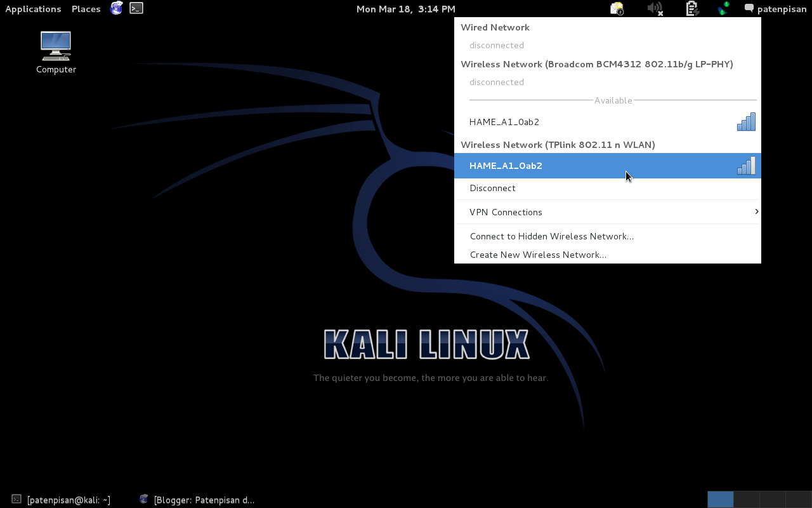Select HAME_A1_0ab2 under Broadcom wireless
812x508 pixels.
(x=608, y=122)
